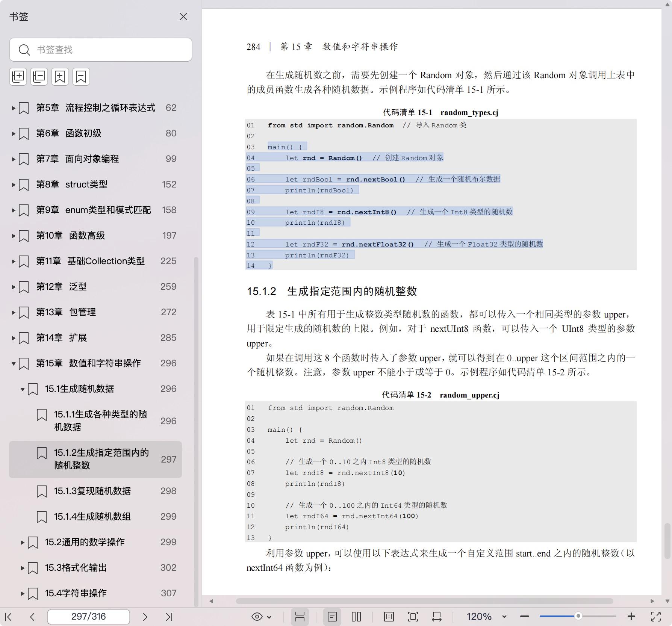Expand all bookmarks icon

tap(18, 77)
